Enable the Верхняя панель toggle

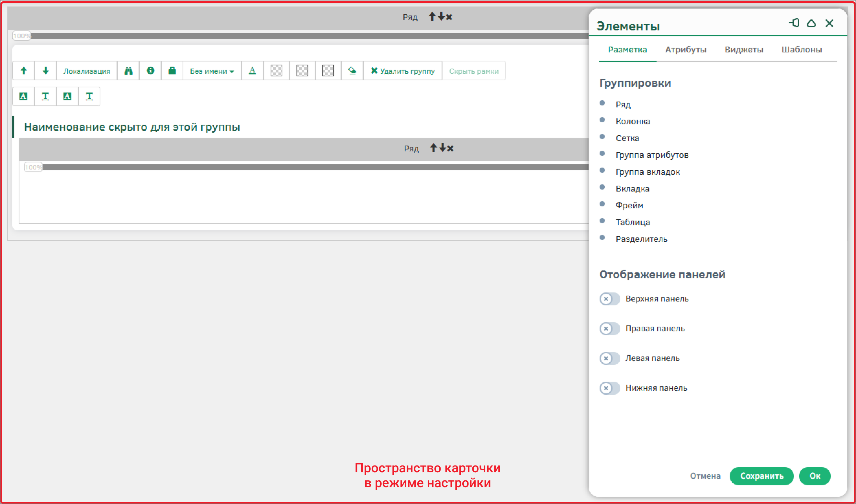[610, 299]
